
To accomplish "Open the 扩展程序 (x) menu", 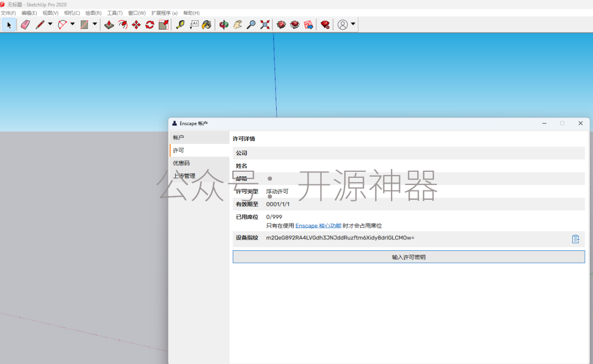I will (x=165, y=13).
